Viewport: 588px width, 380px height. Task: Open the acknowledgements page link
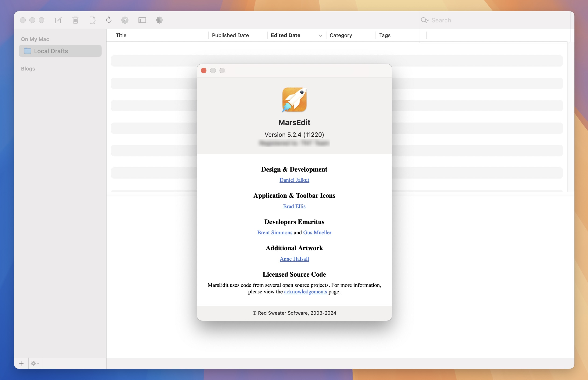305,292
